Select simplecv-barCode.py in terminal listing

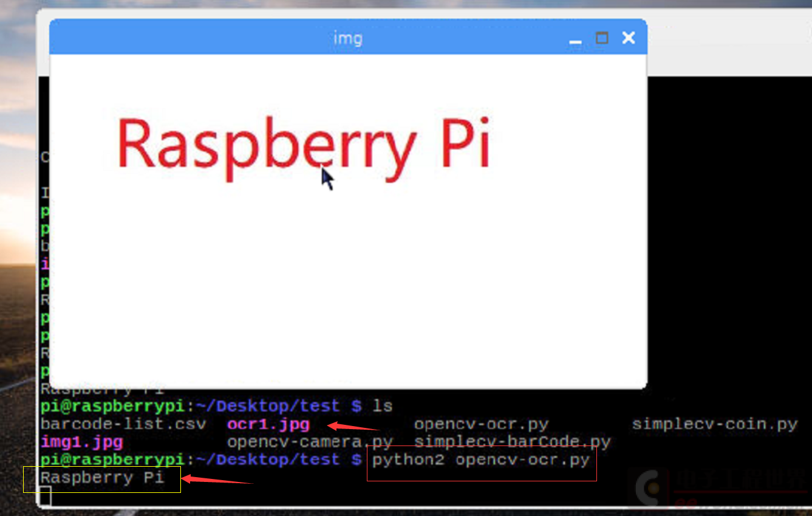click(x=513, y=441)
